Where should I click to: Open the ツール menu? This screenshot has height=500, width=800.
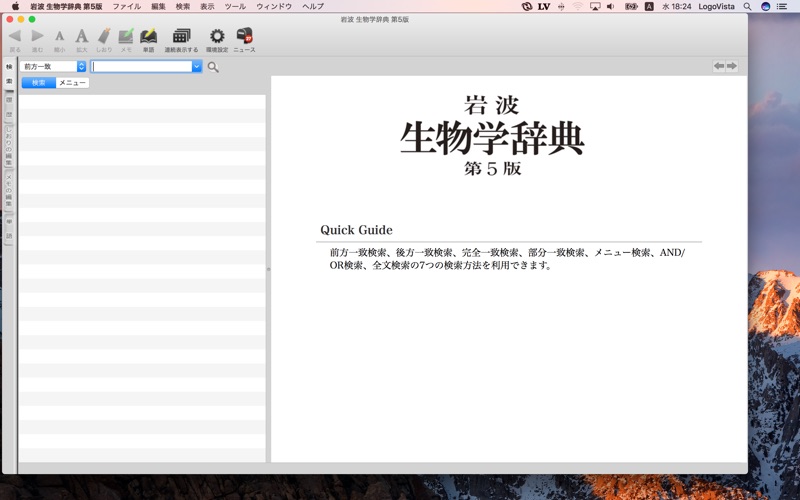(x=235, y=6)
